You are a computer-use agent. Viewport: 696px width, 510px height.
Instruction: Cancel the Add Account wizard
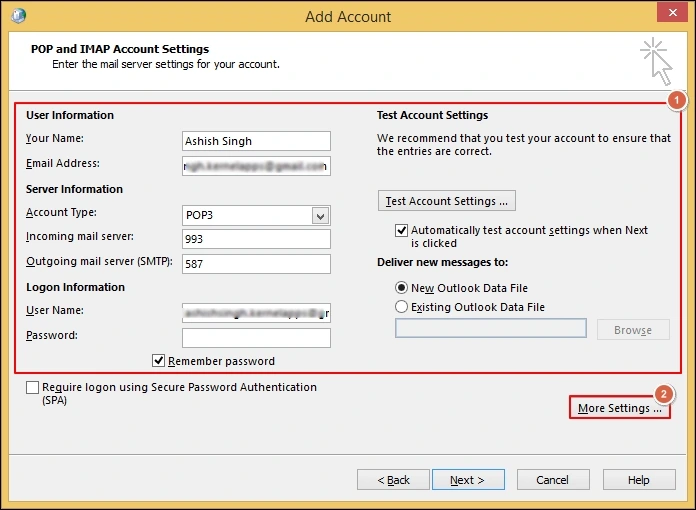click(x=552, y=480)
